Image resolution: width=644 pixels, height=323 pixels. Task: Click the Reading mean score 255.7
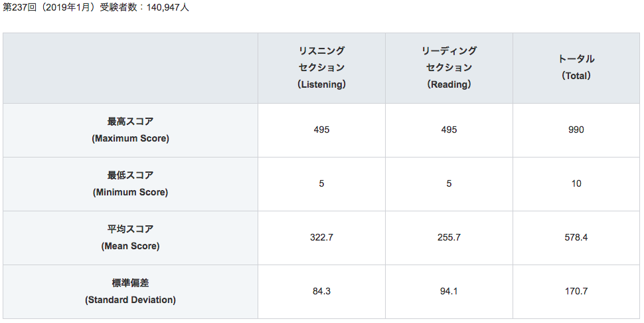[449, 237]
